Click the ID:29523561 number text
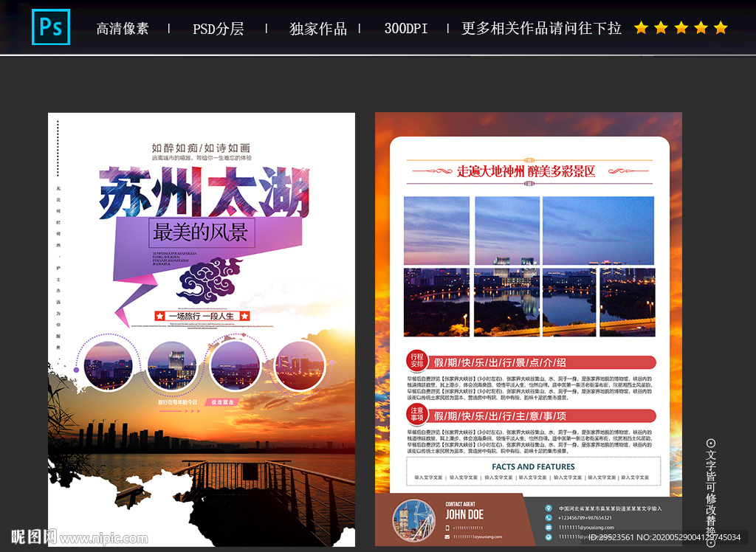The height and width of the screenshot is (552, 756). tap(611, 537)
